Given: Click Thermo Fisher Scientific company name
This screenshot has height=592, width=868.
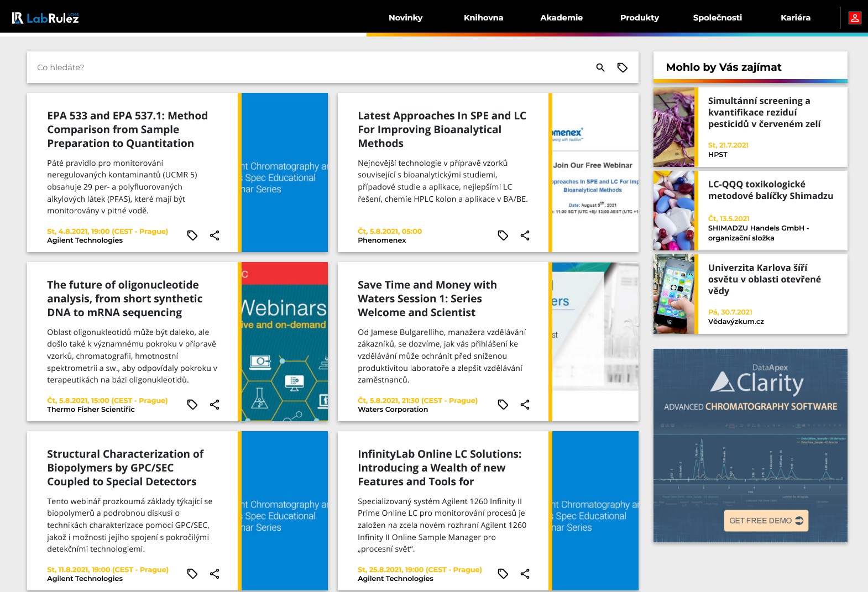Looking at the screenshot, I should [91, 410].
